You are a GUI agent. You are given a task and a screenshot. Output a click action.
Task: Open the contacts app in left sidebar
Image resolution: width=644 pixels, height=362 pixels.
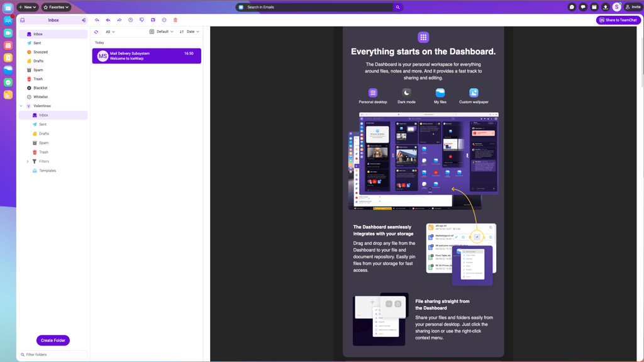8,20
